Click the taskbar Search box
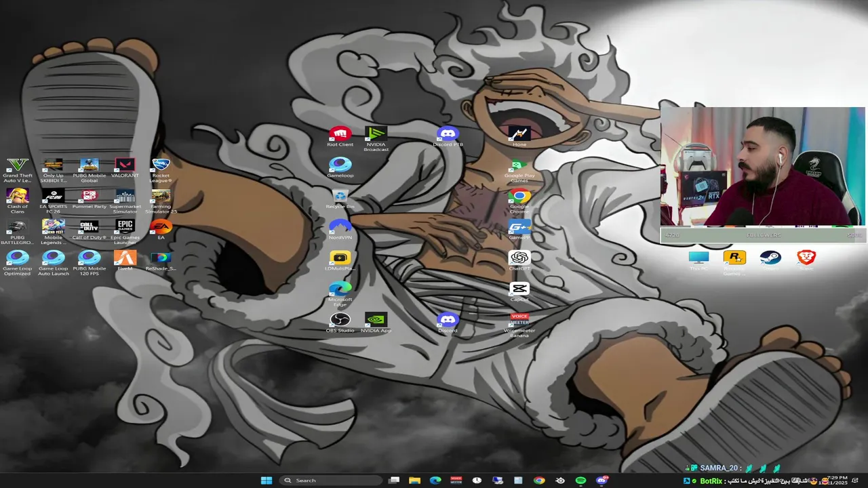This screenshot has height=488, width=868. (x=330, y=481)
